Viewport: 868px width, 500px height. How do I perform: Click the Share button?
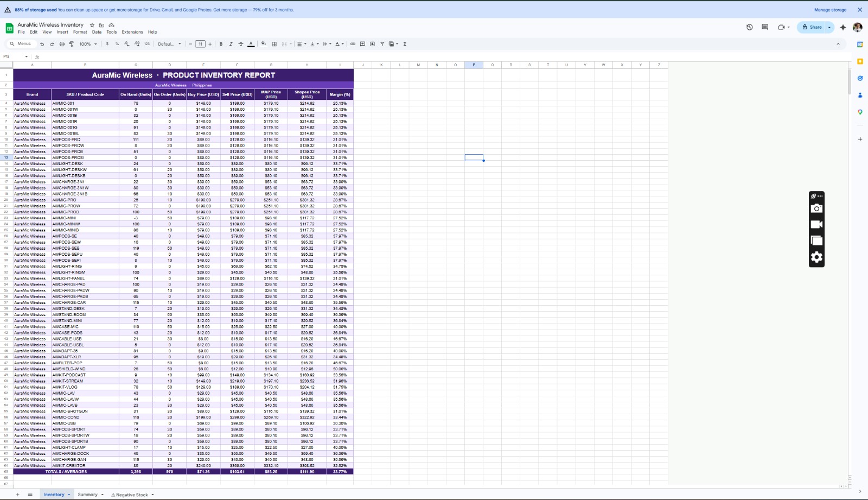pos(812,27)
